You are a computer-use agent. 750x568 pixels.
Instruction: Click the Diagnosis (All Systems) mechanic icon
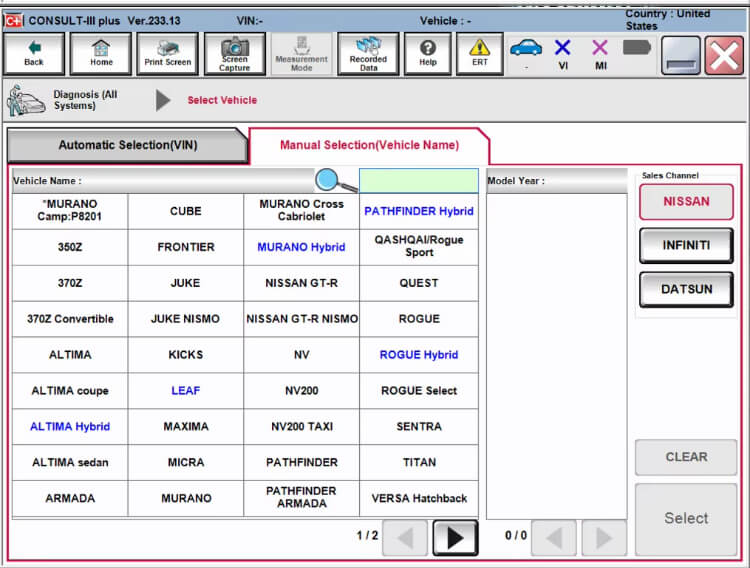tap(26, 100)
